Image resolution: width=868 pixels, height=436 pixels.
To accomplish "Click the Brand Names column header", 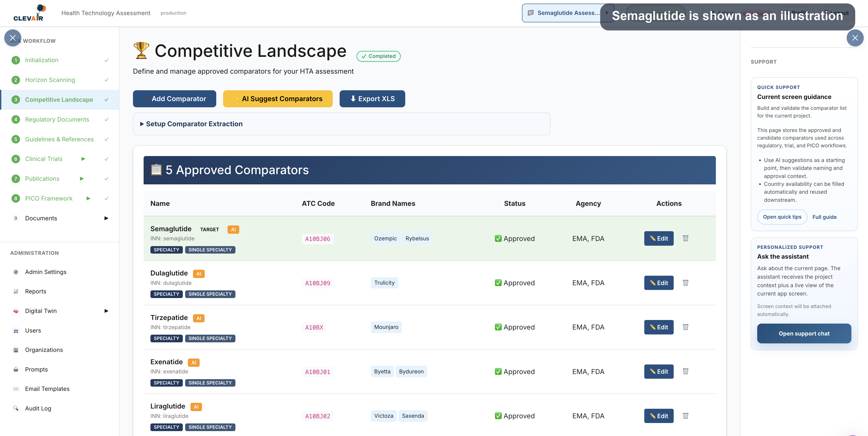I will (x=393, y=204).
